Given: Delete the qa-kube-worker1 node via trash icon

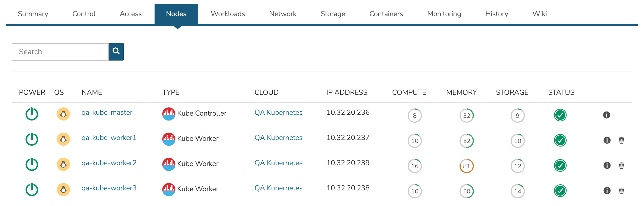Looking at the screenshot, I should click(x=621, y=140).
